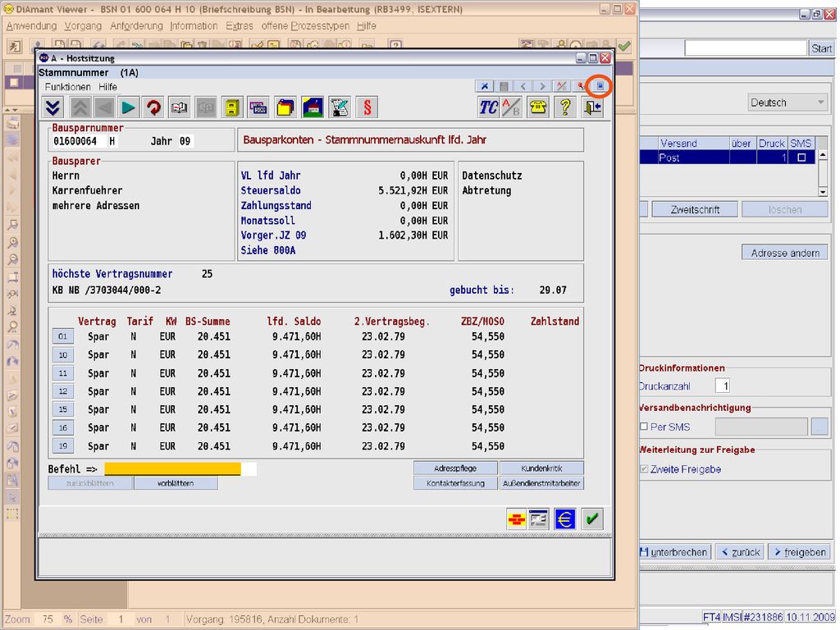840x630 pixels.
Task: Open the yellow stacked folders icon
Action: (x=285, y=107)
